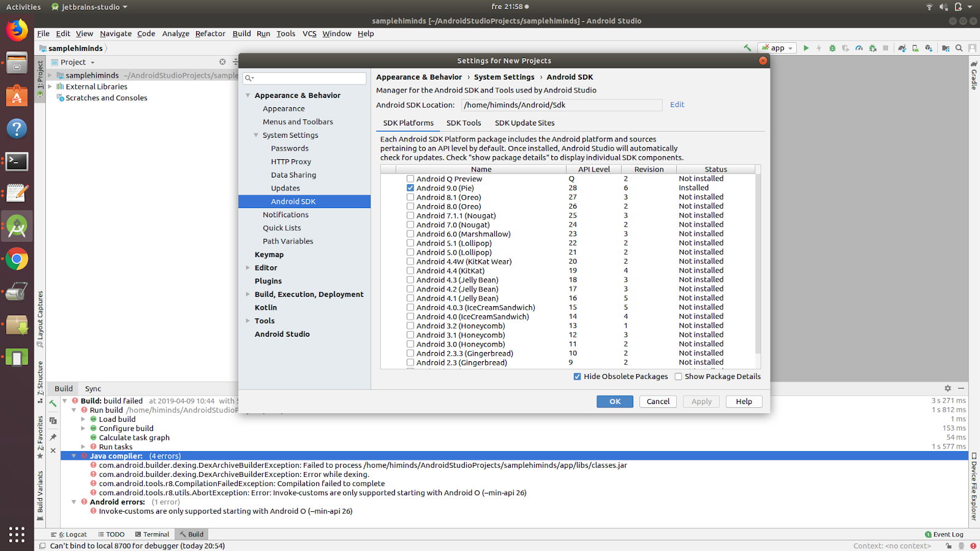Image resolution: width=980 pixels, height=551 pixels.
Task: Open Google Chrome from the dock
Action: (17, 259)
